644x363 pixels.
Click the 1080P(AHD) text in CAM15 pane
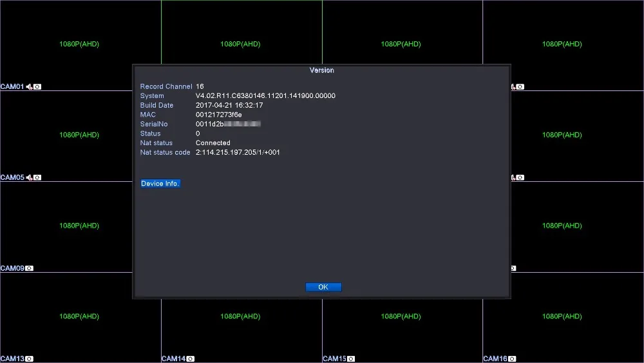point(401,316)
